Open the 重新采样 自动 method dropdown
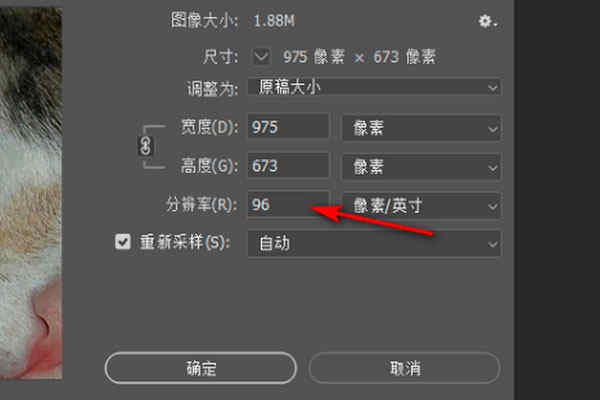 pyautogui.click(x=374, y=244)
